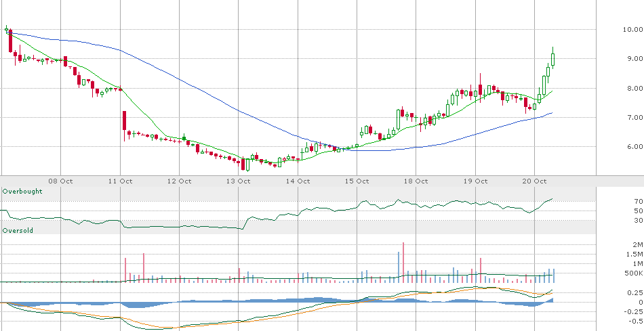Click the RSI 30 level label
644x331 pixels.
click(x=639, y=221)
